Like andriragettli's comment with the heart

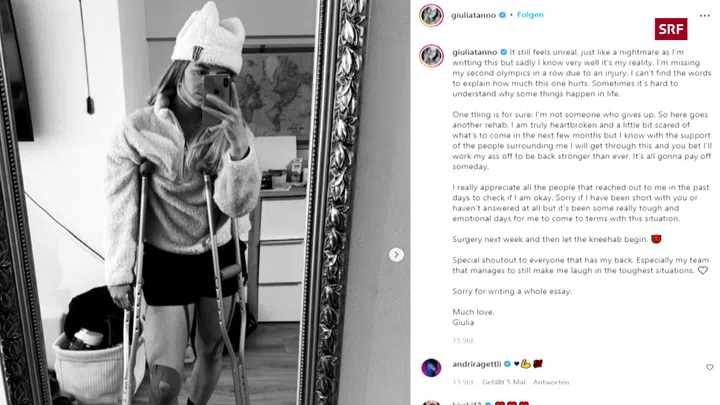pos(709,367)
